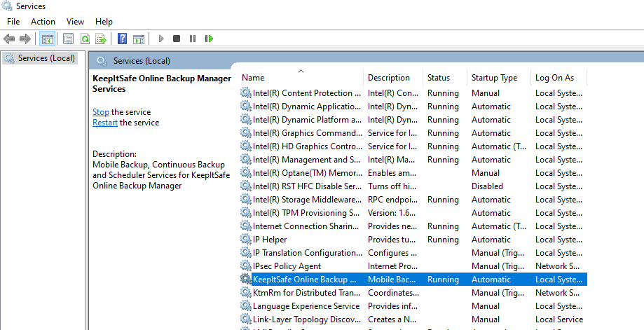
Task: Click Version: 1.6... description of Intel(R) TPM Provisioning
Action: click(x=392, y=212)
